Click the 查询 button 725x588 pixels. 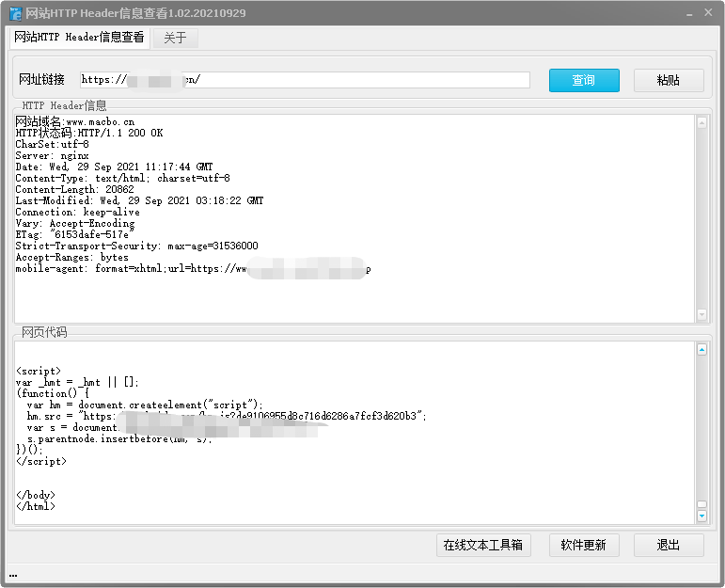[x=584, y=81]
